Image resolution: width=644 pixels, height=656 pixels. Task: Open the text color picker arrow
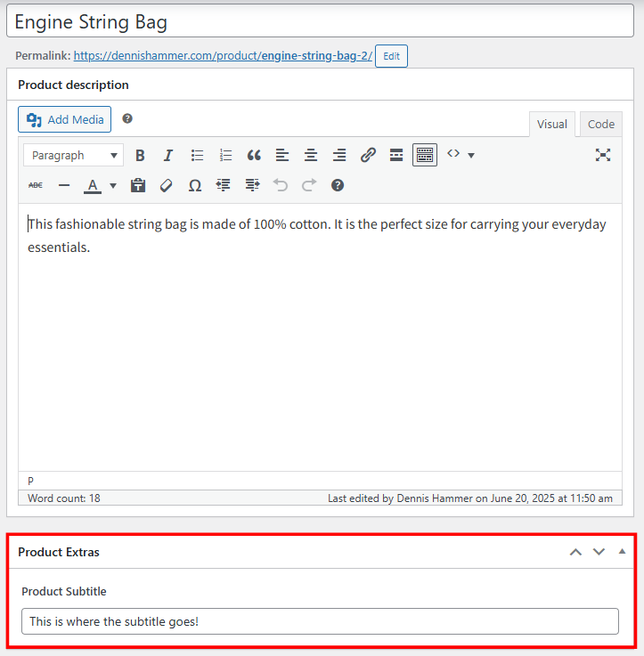click(x=113, y=185)
